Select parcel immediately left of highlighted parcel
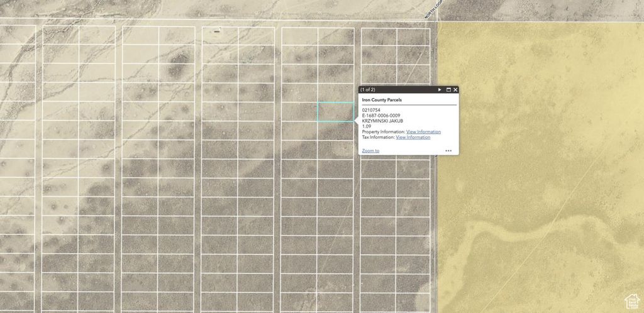 299,112
